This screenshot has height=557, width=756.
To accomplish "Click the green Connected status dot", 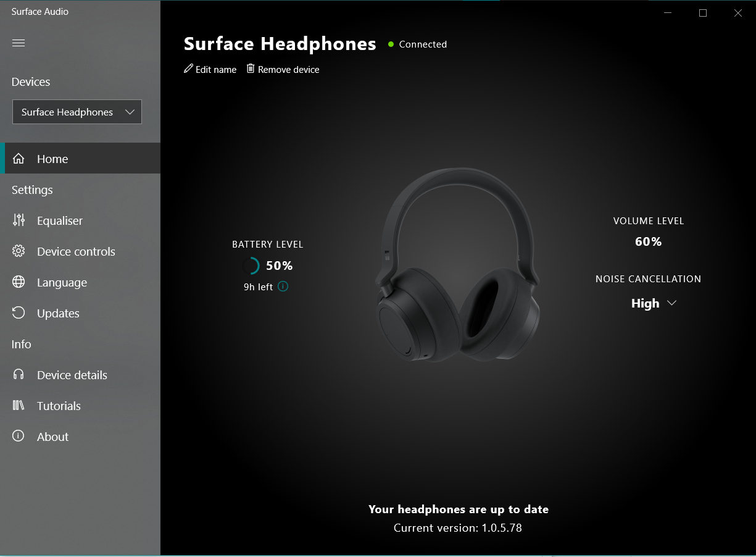I will click(x=391, y=44).
